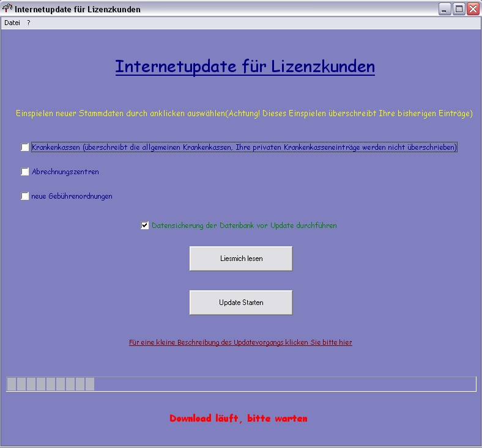Check the neue Gebührenordnungen option

pyautogui.click(x=25, y=196)
